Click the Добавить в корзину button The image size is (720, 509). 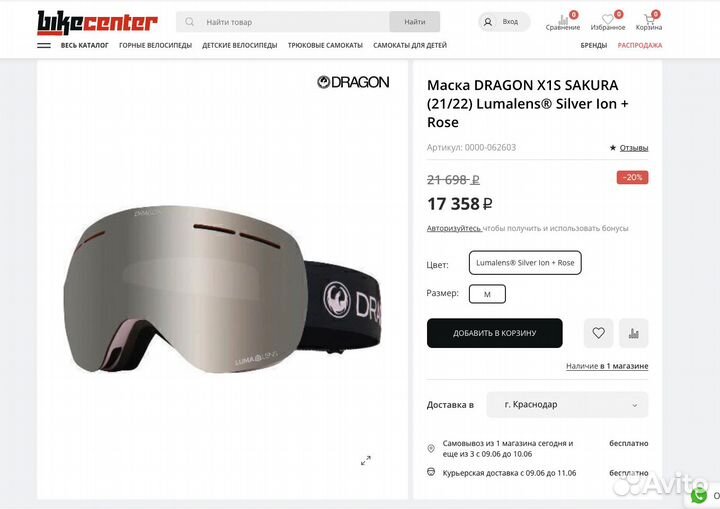point(495,333)
